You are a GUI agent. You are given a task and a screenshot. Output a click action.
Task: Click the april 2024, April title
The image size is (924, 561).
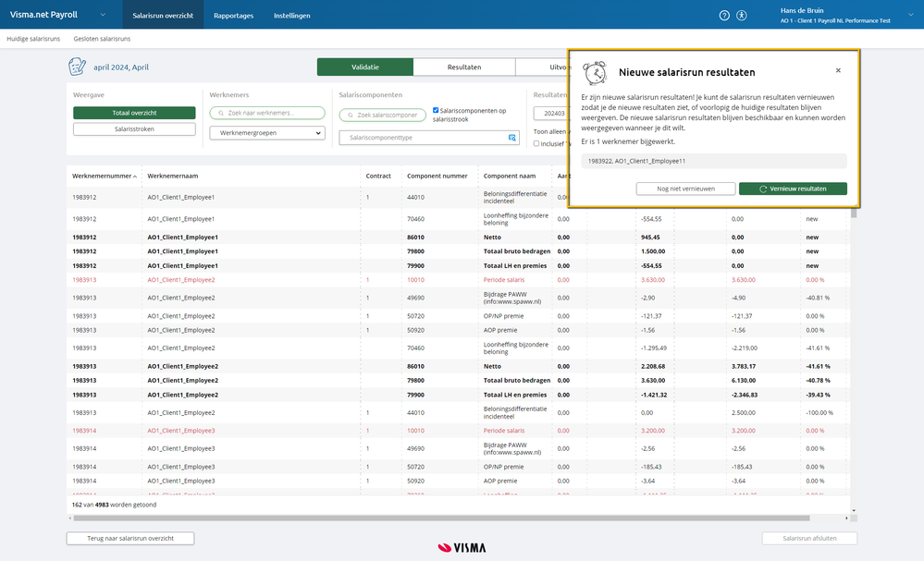(x=121, y=67)
